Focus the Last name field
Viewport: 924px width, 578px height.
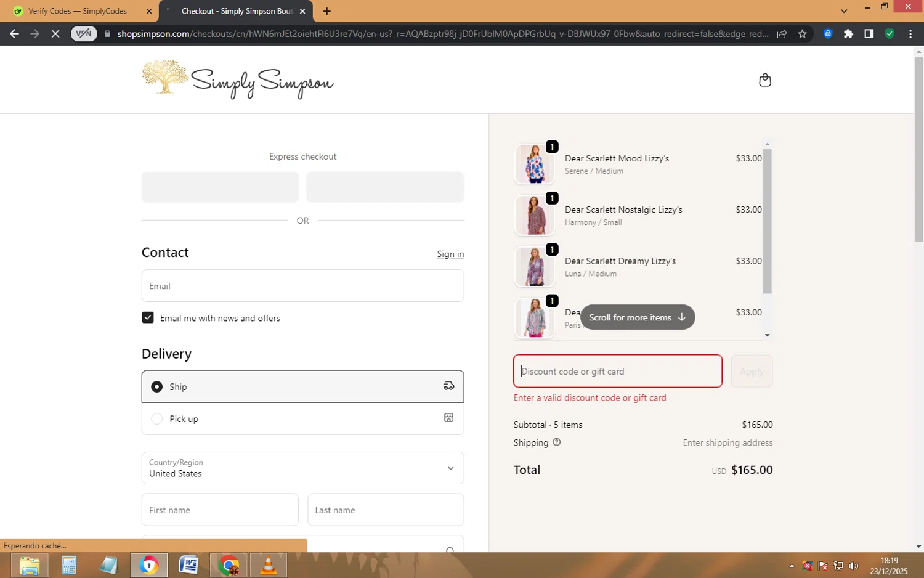(386, 510)
